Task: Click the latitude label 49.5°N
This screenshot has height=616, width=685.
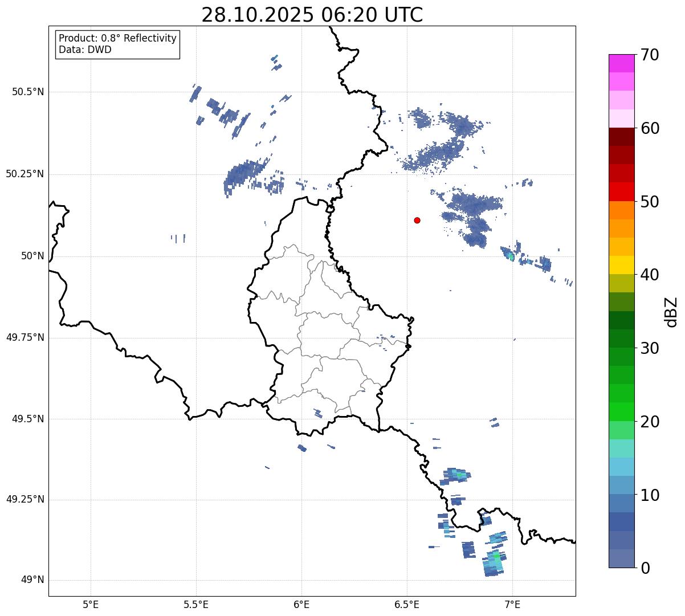Action: click(28, 419)
